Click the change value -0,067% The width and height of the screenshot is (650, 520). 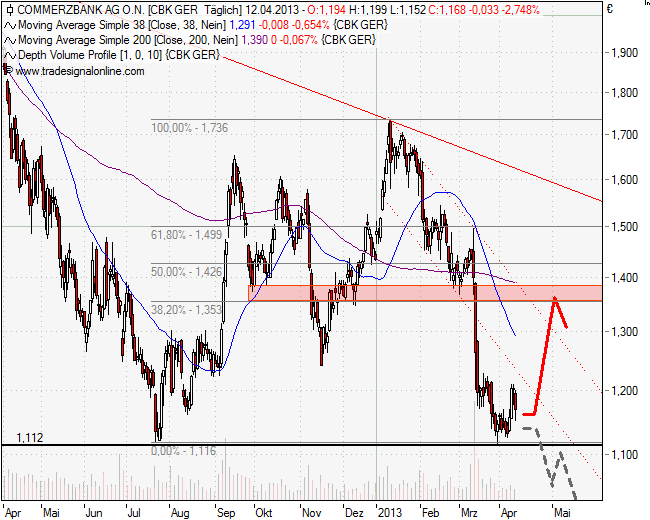[299, 40]
